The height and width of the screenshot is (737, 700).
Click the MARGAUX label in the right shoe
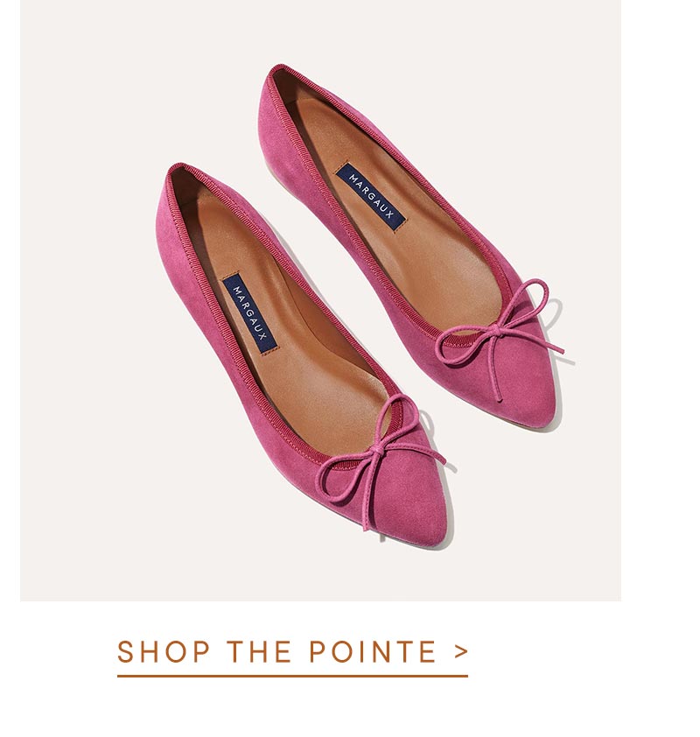point(370,197)
